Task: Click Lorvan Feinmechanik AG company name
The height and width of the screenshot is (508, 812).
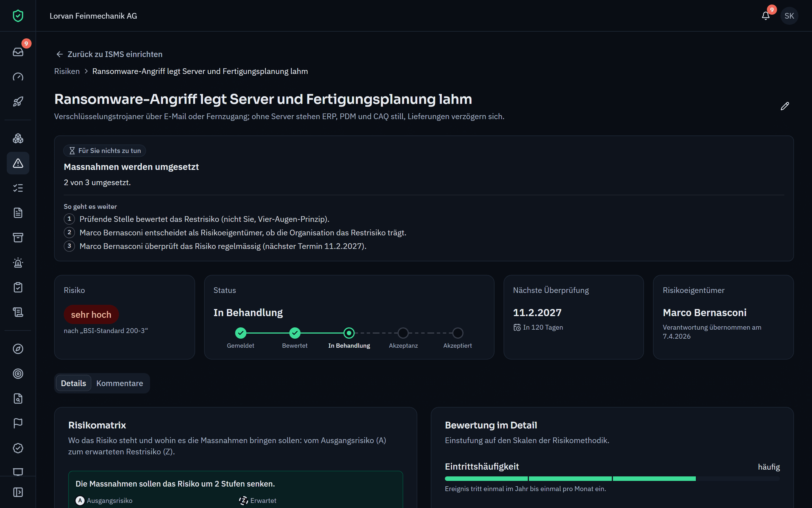Action: click(x=93, y=16)
